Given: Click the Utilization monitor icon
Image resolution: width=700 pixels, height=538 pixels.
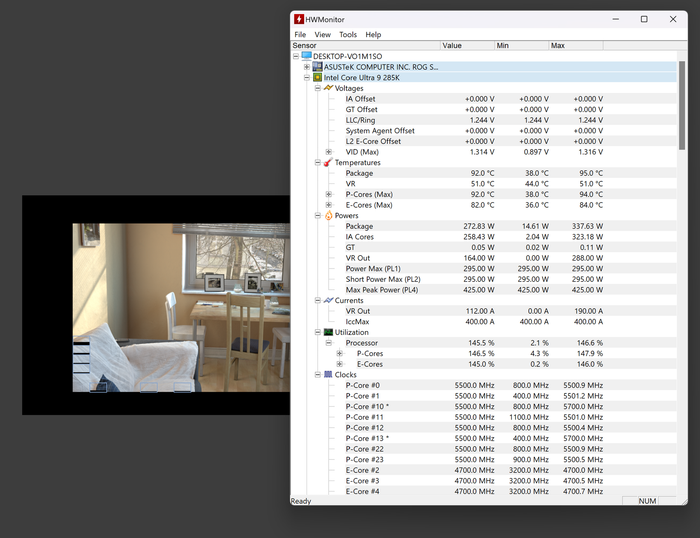Looking at the screenshot, I should point(328,332).
